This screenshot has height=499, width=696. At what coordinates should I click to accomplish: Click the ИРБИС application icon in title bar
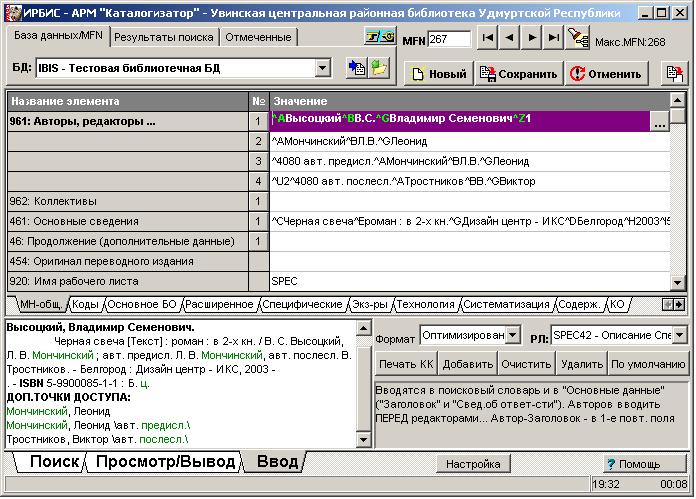point(14,12)
